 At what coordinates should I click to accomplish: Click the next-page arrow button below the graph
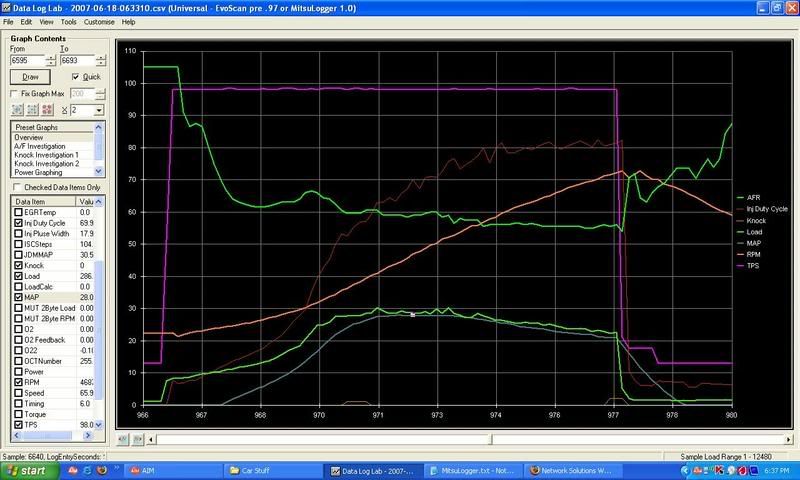137,438
